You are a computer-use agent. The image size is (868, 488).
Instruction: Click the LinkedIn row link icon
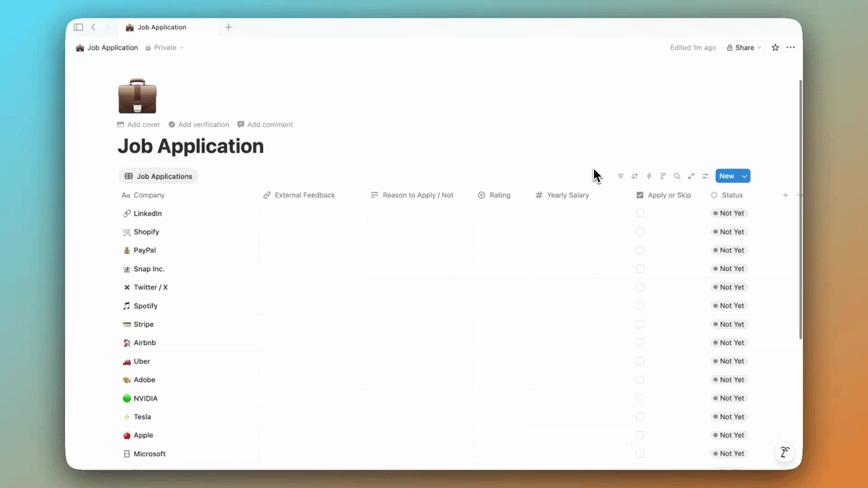click(x=127, y=213)
